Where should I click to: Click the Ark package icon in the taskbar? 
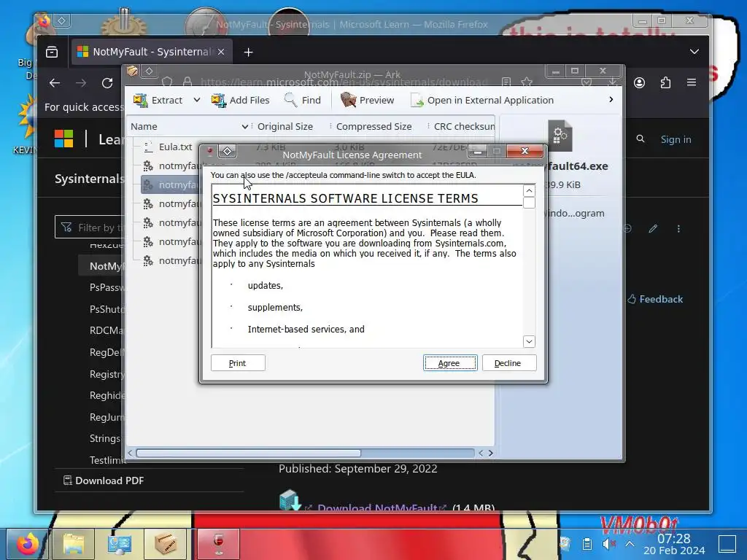[165, 544]
